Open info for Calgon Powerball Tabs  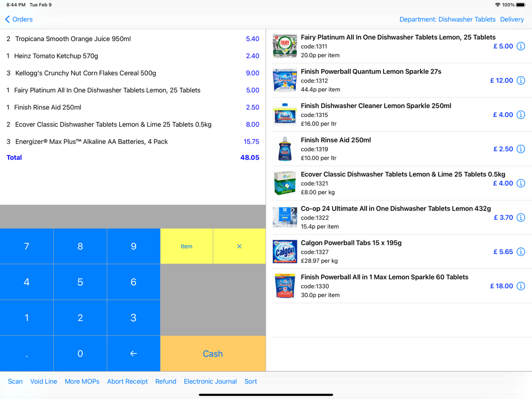click(520, 252)
